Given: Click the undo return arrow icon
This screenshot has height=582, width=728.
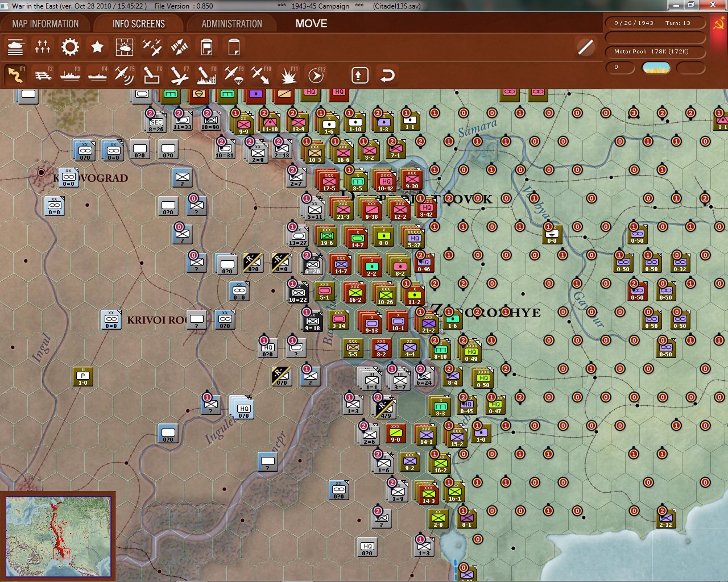Looking at the screenshot, I should (x=387, y=75).
